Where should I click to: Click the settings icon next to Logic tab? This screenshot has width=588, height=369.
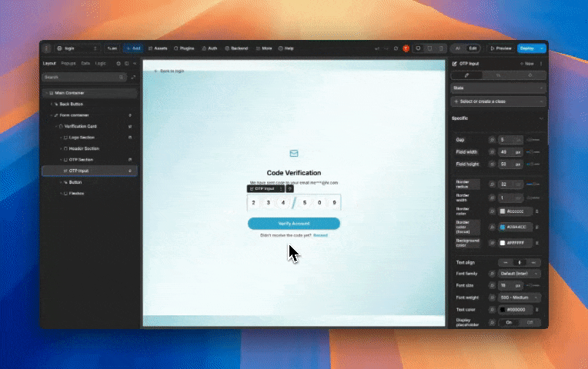coord(119,64)
